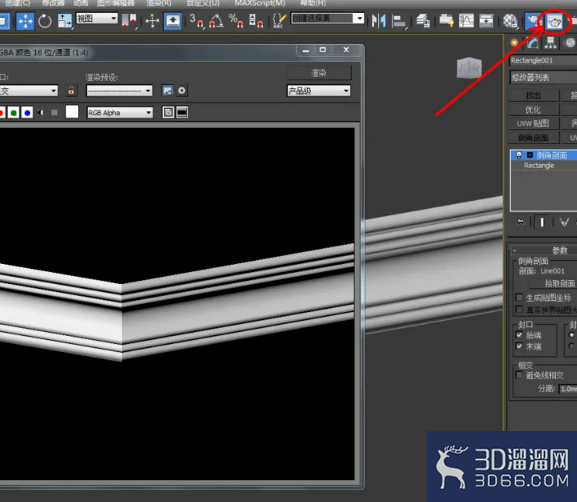Toggle green channel in render window
This screenshot has height=502, width=577.
tap(14, 113)
